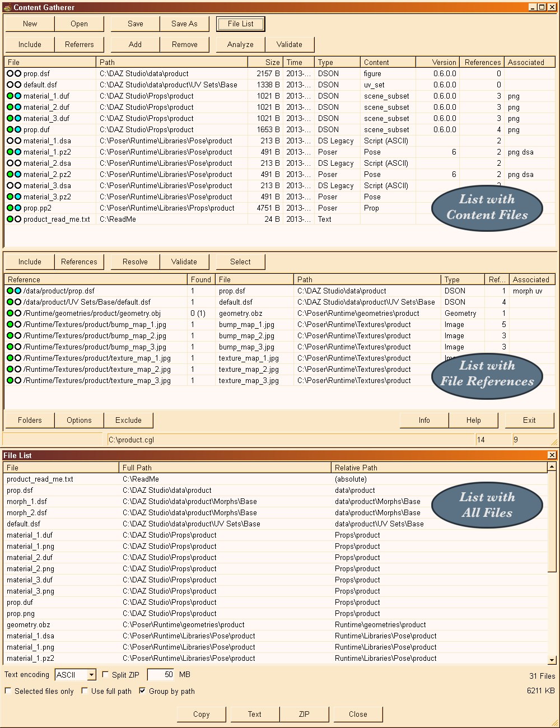Click the Copy button at the bottom

(x=201, y=714)
